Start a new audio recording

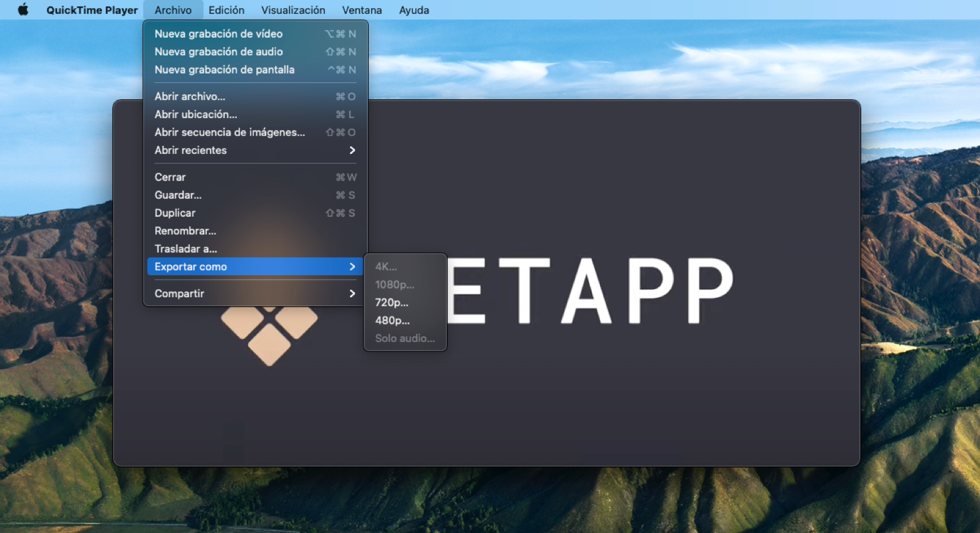[219, 52]
